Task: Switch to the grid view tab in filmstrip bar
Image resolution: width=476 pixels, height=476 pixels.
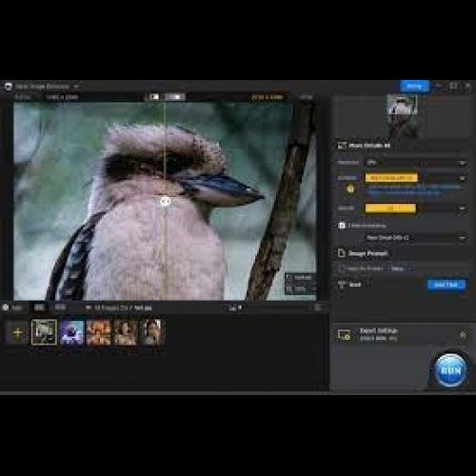Action: click(x=39, y=307)
